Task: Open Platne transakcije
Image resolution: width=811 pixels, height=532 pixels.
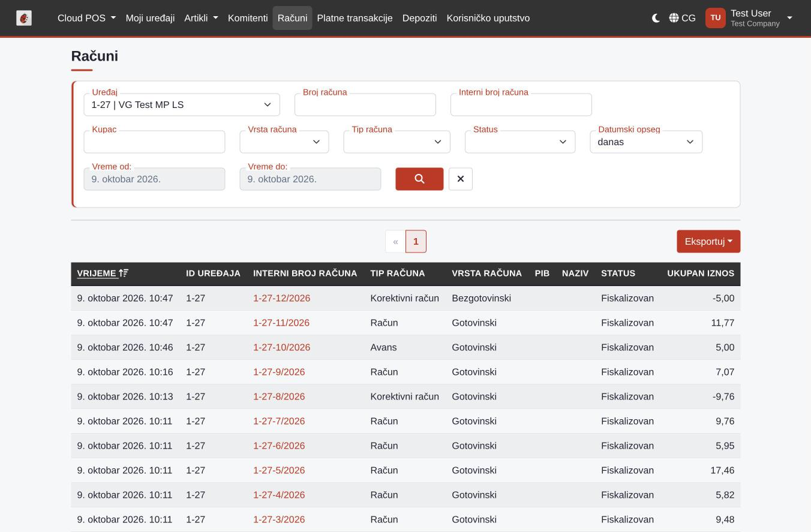Action: coord(355,18)
